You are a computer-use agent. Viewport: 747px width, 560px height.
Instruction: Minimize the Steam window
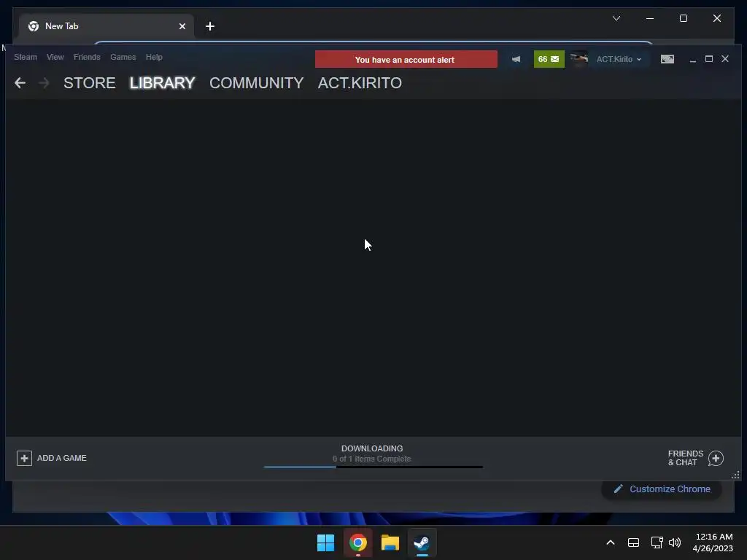693,59
